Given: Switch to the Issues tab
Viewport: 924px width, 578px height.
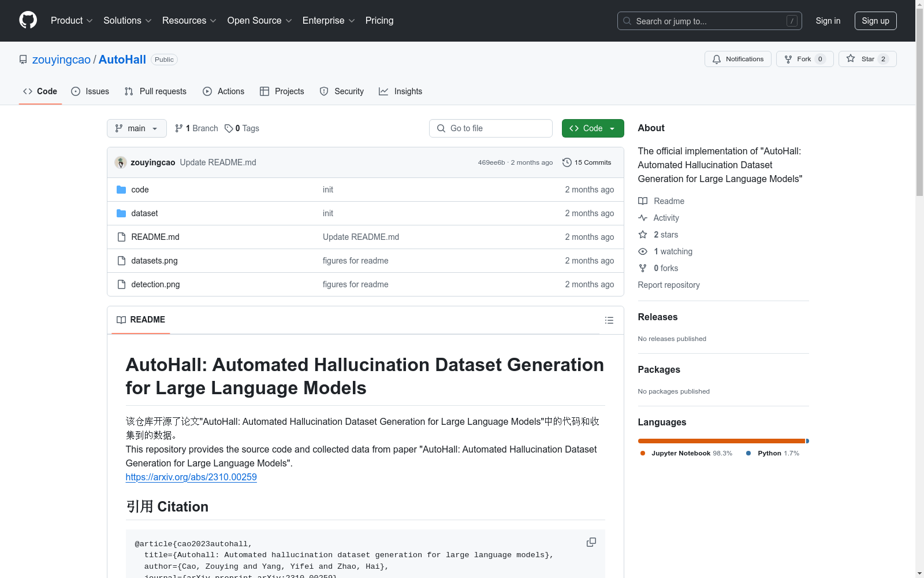Looking at the screenshot, I should click(90, 91).
